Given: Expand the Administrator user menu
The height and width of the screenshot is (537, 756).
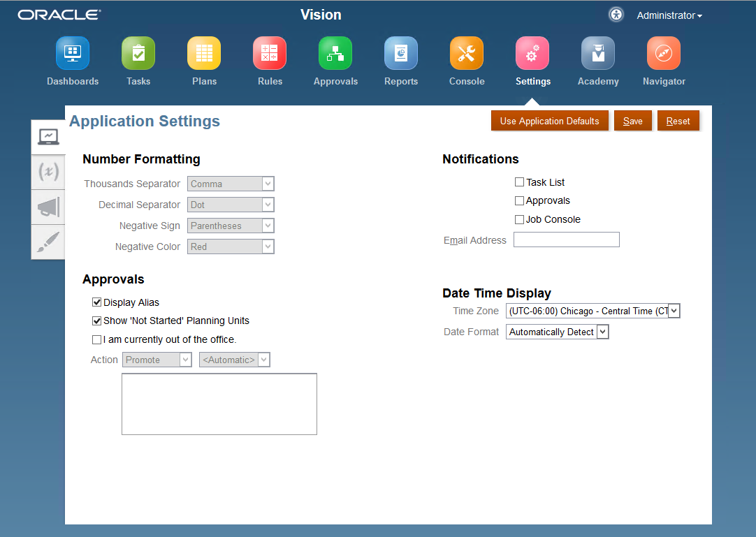Looking at the screenshot, I should point(669,15).
